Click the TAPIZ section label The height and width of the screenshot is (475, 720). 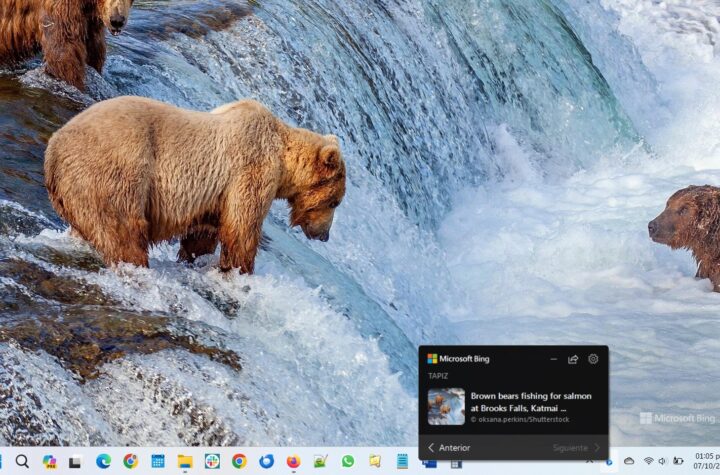pos(438,376)
